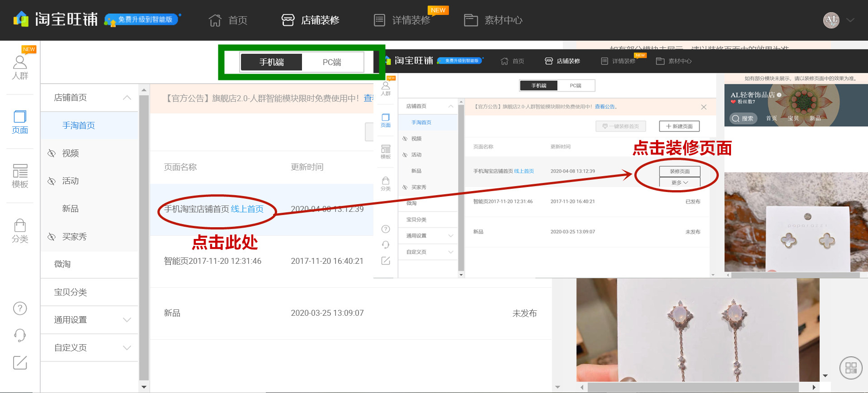Click 线上首页 link in main table
Image resolution: width=868 pixels, height=393 pixels.
pyautogui.click(x=247, y=209)
